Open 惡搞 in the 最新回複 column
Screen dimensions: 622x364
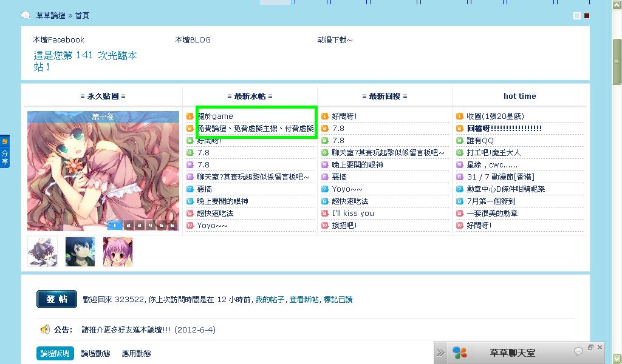(339, 177)
